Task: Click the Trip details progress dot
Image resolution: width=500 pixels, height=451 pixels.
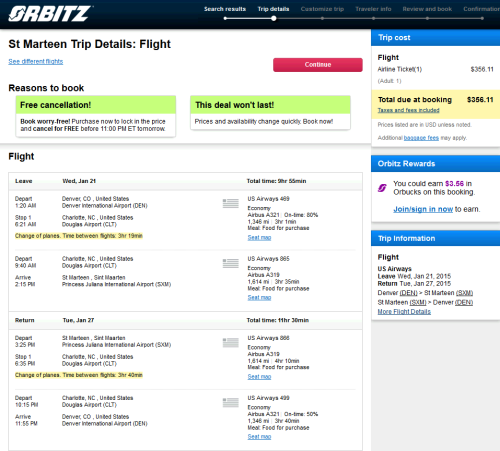Action: (274, 18)
